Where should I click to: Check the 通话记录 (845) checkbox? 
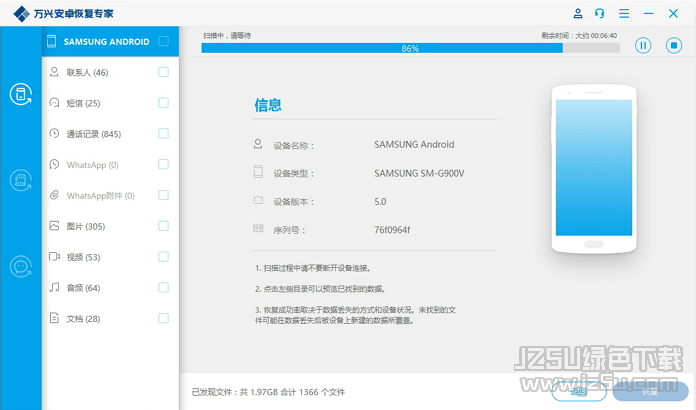[163, 134]
